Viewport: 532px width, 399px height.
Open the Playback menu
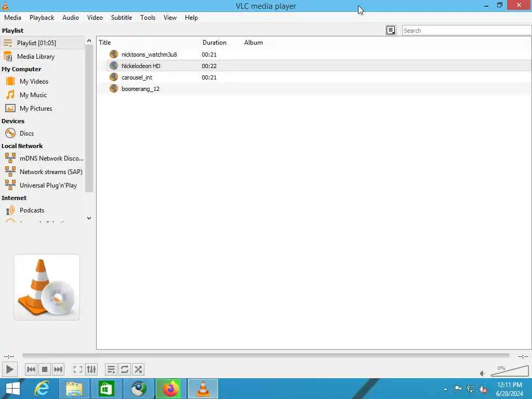pos(42,18)
